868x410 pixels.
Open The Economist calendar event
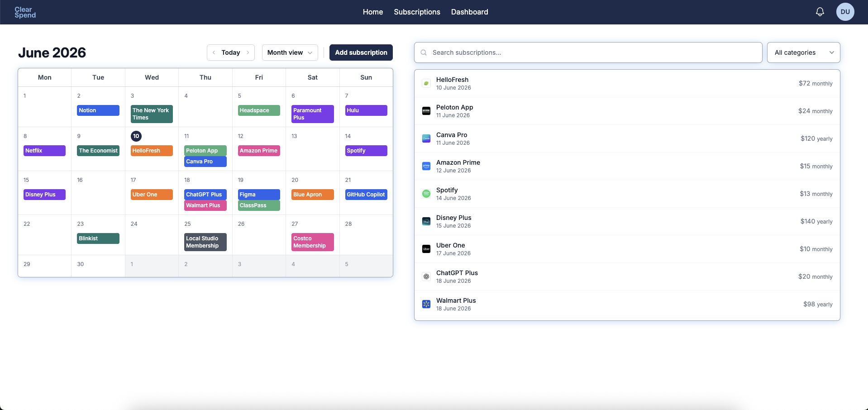(98, 151)
